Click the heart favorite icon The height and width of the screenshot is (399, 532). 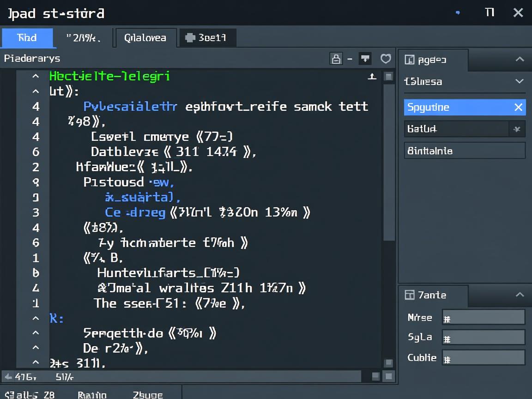pyautogui.click(x=386, y=59)
